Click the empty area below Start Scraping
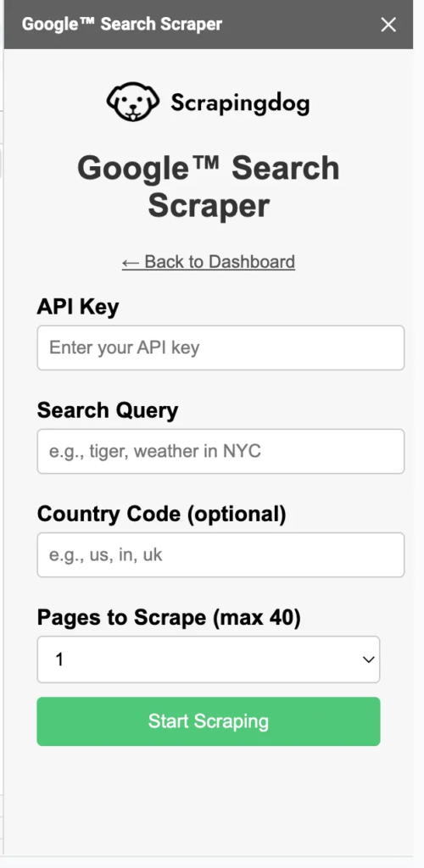 (208, 797)
